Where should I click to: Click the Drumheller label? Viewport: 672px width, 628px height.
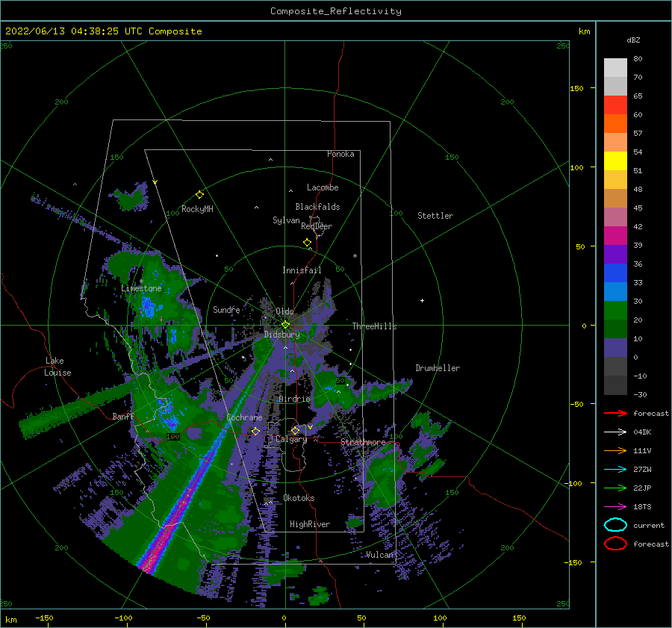coord(438,368)
